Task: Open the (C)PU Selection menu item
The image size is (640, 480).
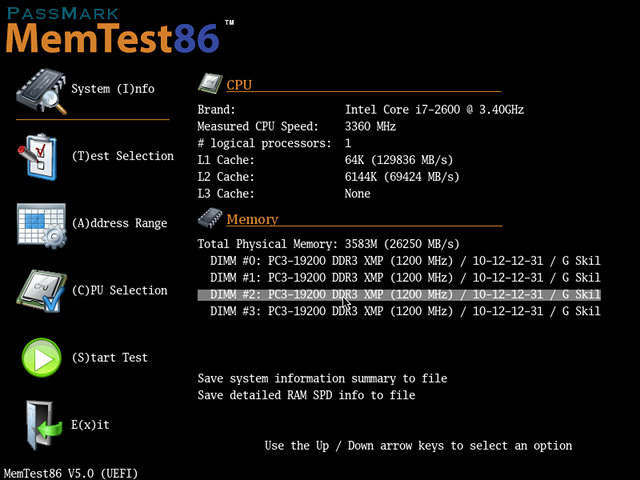Action: (119, 290)
